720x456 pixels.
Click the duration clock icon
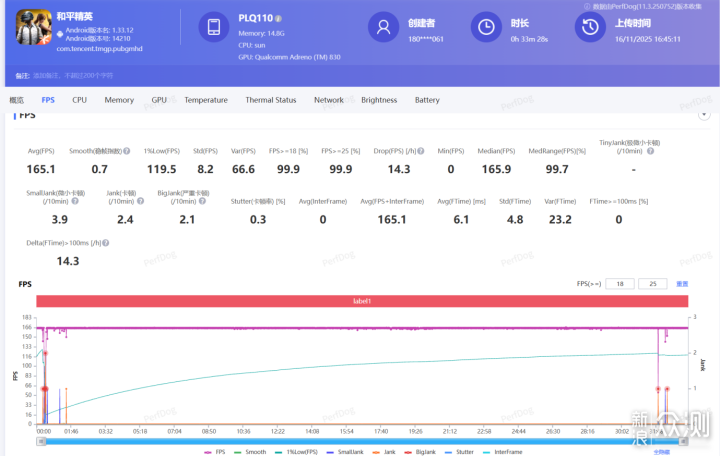click(x=486, y=28)
